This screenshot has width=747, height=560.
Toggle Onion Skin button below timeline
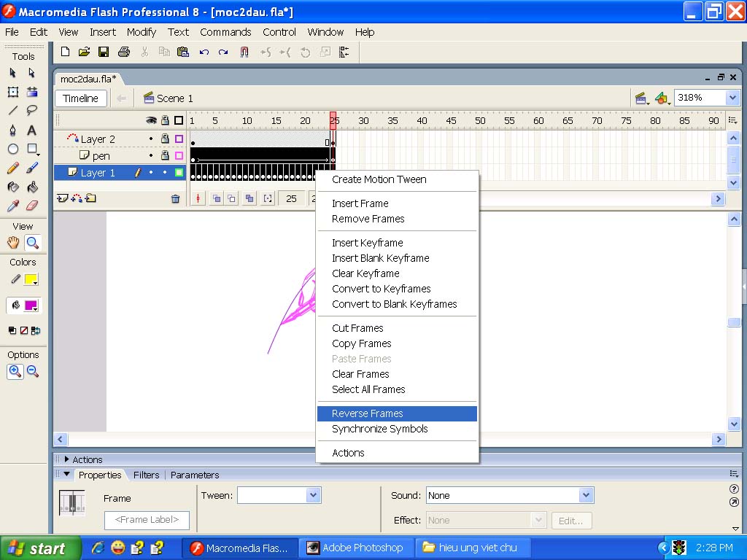[216, 198]
